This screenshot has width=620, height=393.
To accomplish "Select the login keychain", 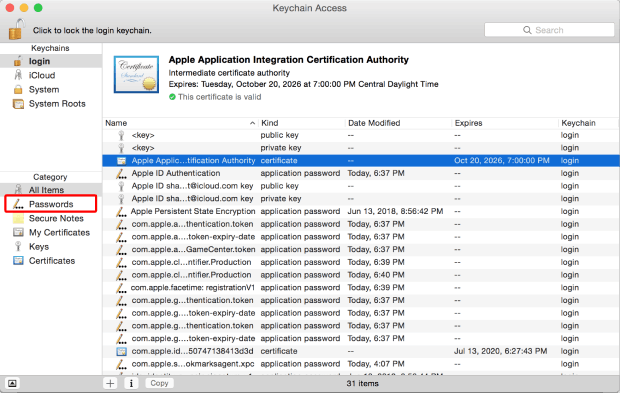I will coord(51,61).
